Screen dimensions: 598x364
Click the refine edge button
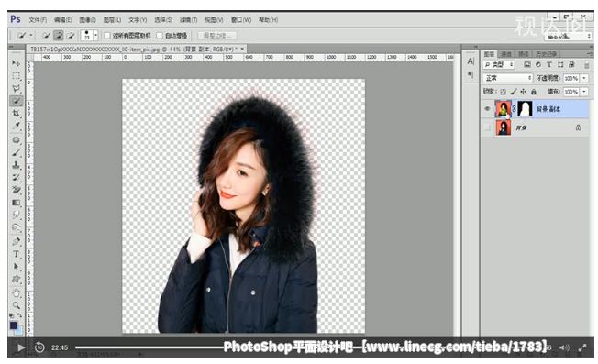point(217,36)
